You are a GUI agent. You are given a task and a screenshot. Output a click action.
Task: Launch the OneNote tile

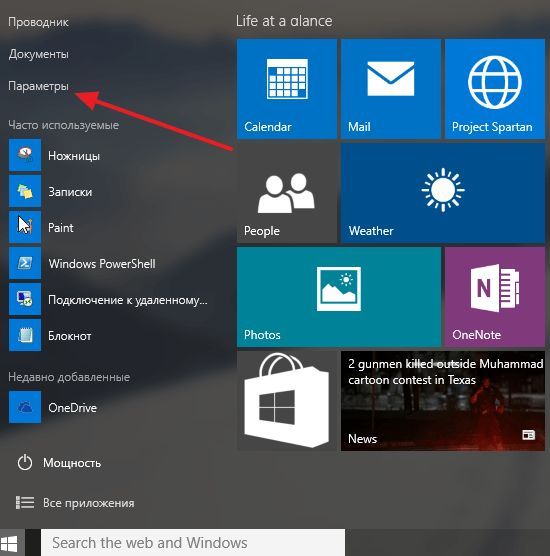tap(495, 297)
